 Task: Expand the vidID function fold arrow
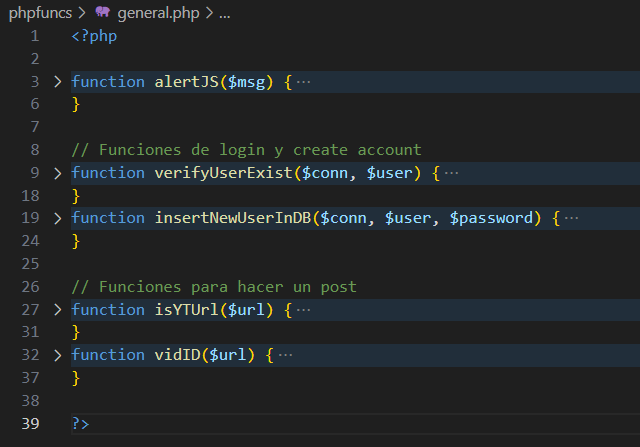tap(57, 355)
